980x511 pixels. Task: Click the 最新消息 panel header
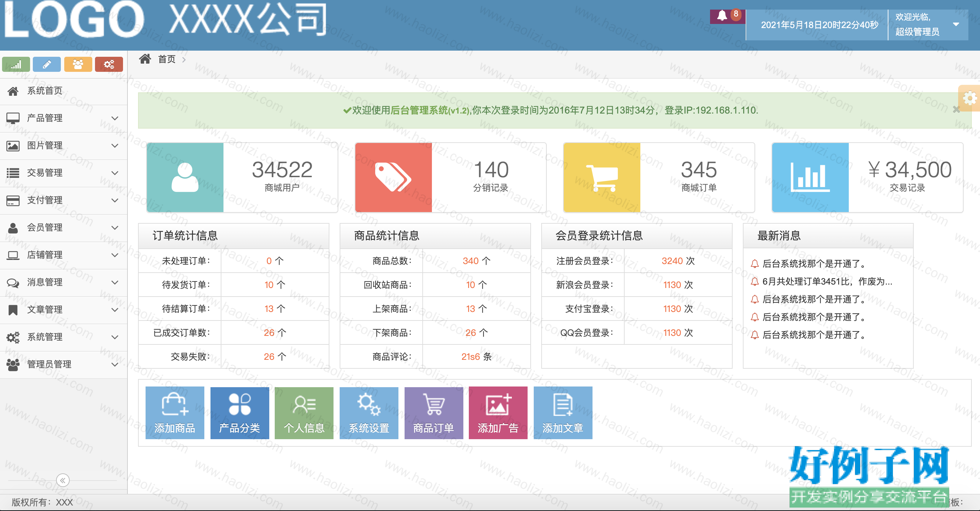[x=828, y=236]
